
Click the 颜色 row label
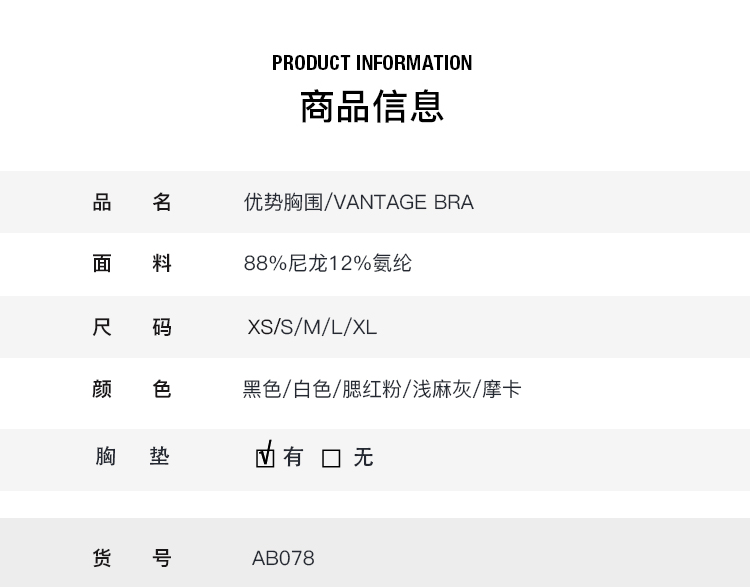click(132, 389)
